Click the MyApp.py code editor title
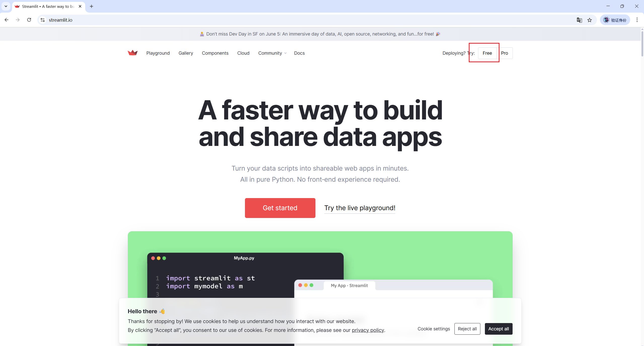 pos(244,258)
